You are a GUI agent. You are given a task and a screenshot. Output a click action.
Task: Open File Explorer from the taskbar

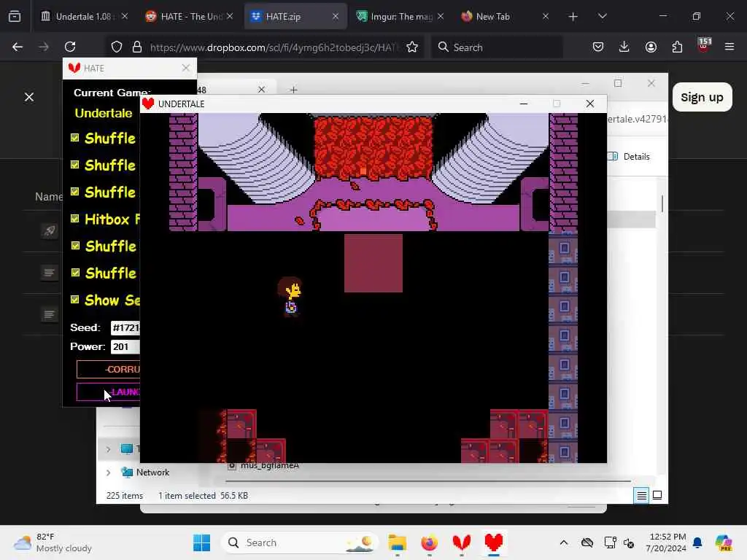pyautogui.click(x=397, y=542)
